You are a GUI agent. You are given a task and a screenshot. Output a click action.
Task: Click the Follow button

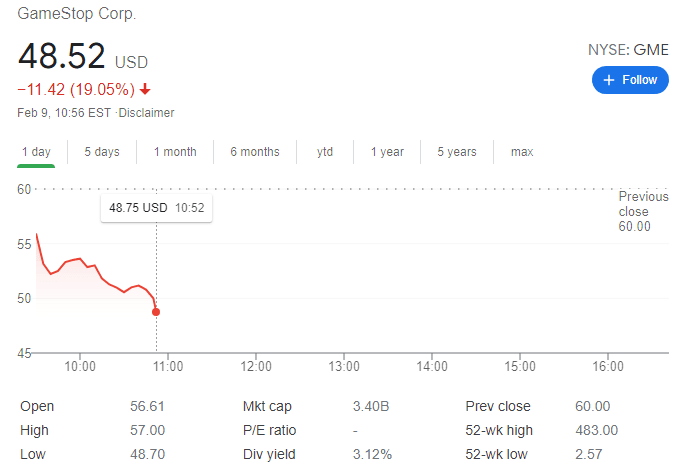(630, 80)
